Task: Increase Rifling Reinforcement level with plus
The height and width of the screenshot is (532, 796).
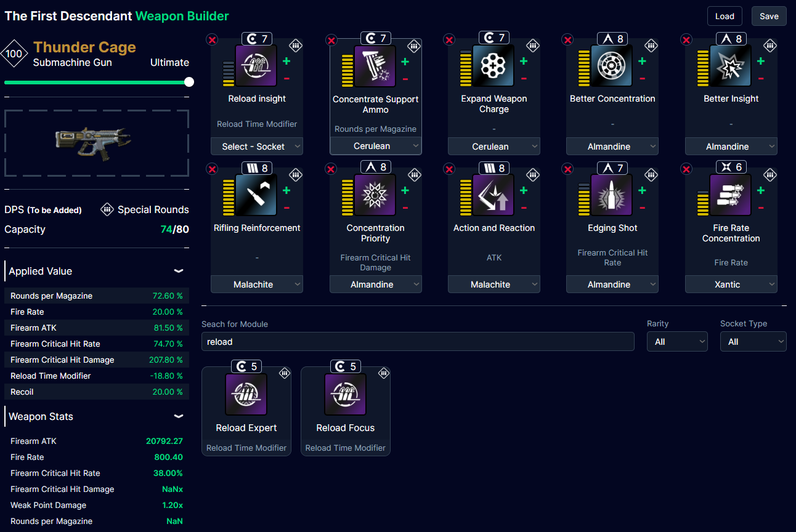Action: (286, 190)
